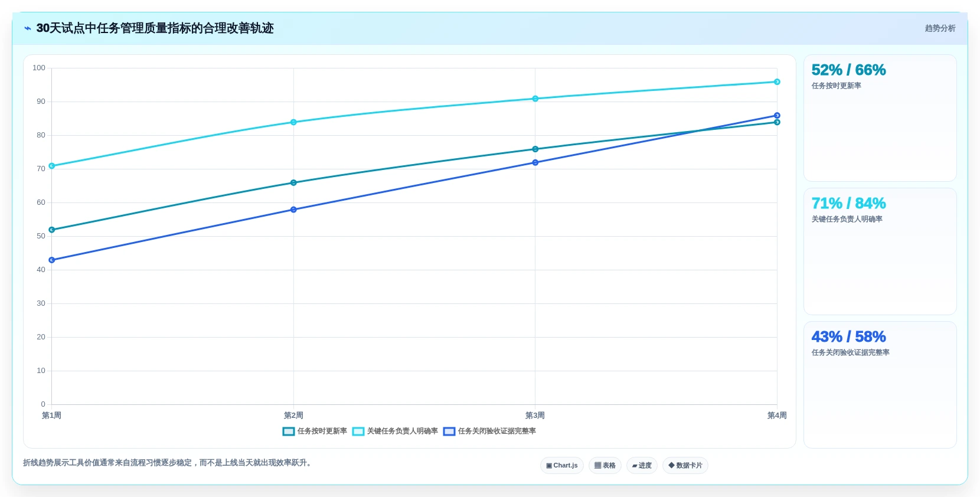The image size is (980, 497).
Task: Click the cyan 关键任务负责人明确率 legend swatch
Action: [358, 431]
